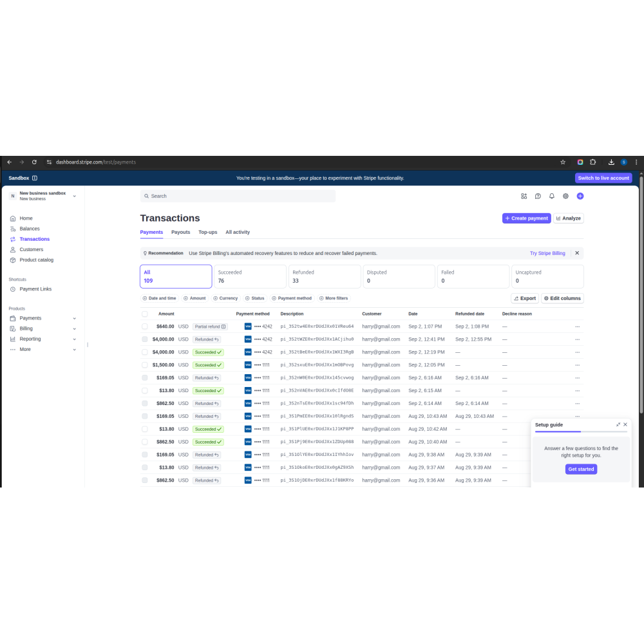Tick the checkbox for the $1,500.00 payment
The image size is (644, 644).
145,365
